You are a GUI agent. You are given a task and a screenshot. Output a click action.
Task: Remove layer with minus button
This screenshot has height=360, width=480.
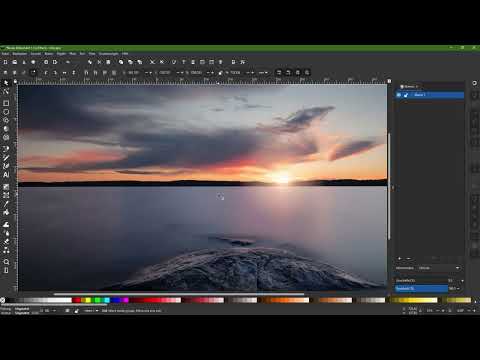408,259
